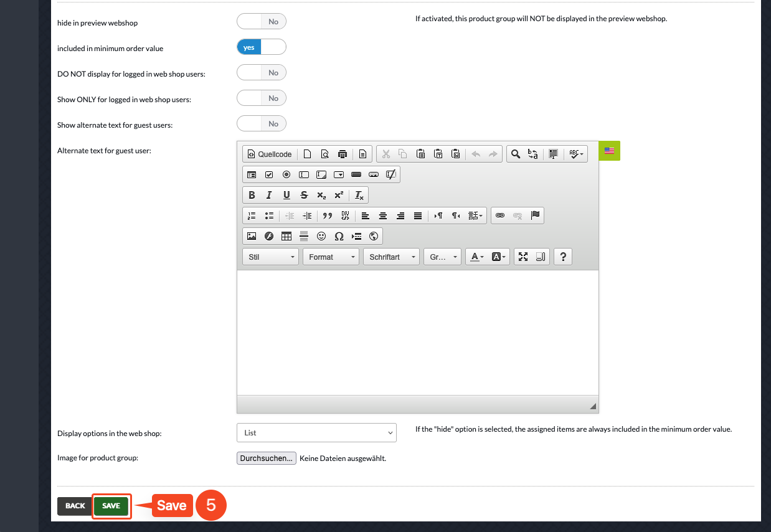Image resolution: width=771 pixels, height=532 pixels.
Task: Insert a block quote
Action: coord(328,216)
